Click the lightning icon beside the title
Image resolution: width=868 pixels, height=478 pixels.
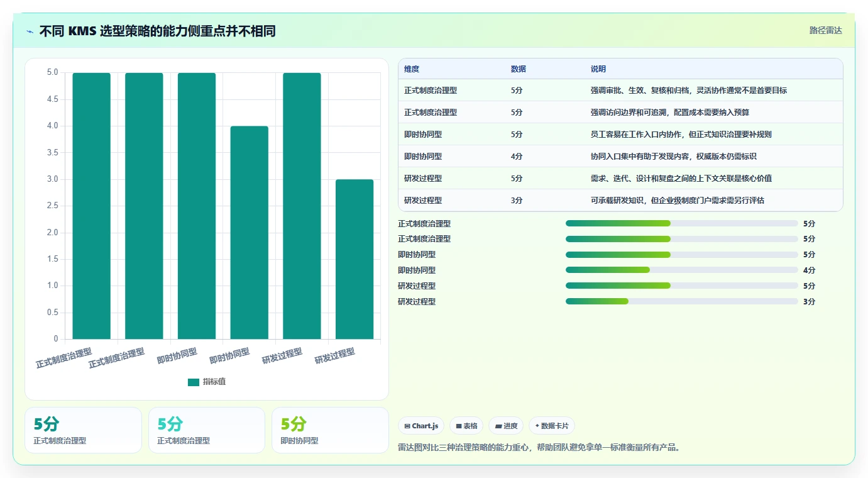click(30, 31)
